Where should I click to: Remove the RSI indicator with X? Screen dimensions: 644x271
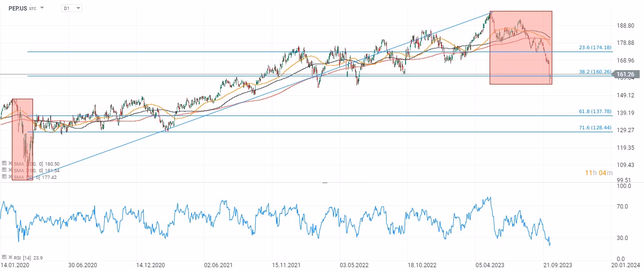[x=10, y=257]
